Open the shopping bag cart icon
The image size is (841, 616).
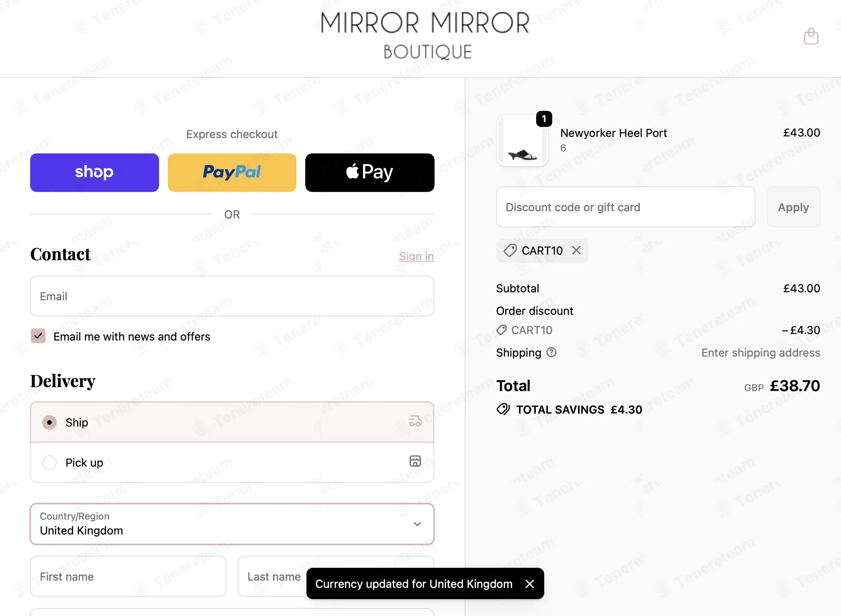811,36
